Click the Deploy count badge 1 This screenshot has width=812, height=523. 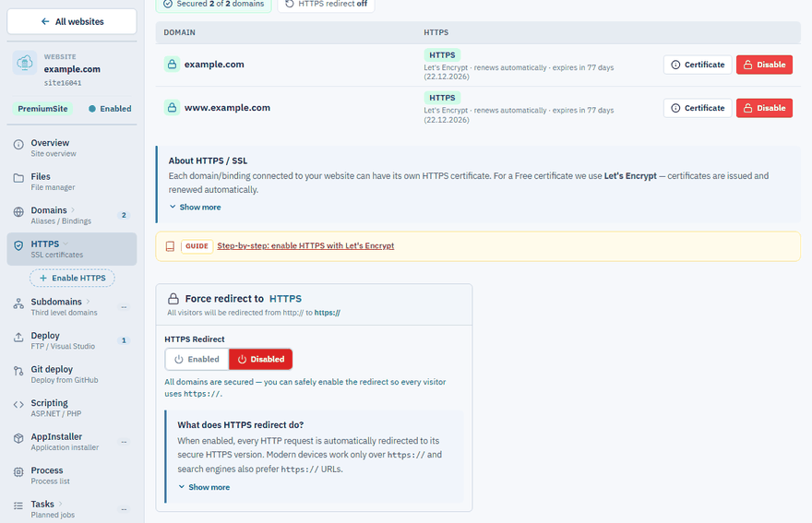[x=124, y=340]
